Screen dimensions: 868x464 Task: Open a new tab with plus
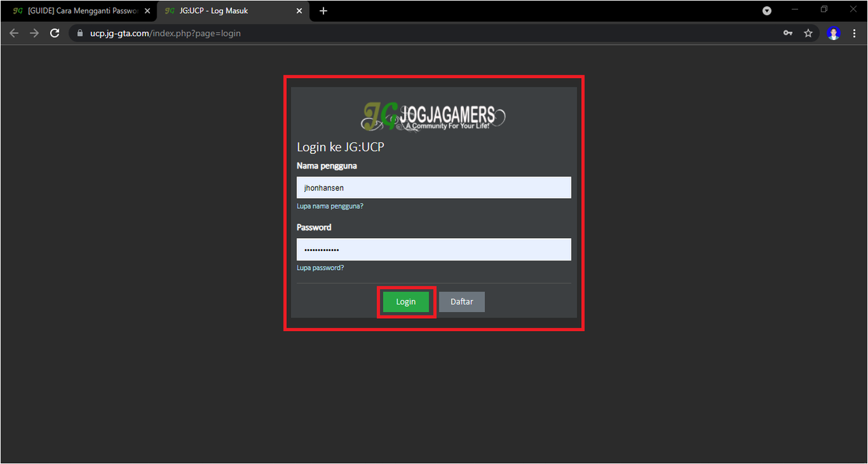tap(323, 11)
